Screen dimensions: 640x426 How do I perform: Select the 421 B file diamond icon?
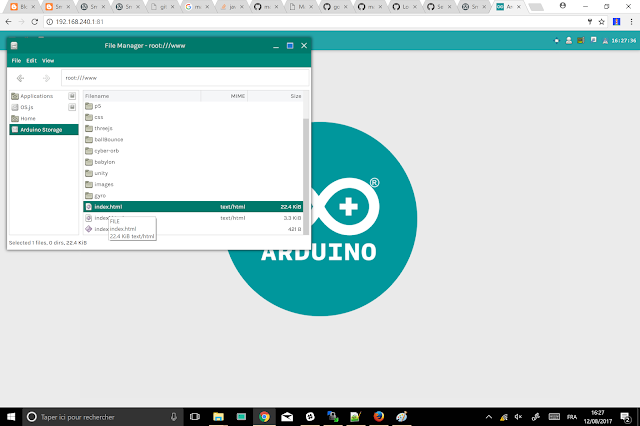coord(89,229)
